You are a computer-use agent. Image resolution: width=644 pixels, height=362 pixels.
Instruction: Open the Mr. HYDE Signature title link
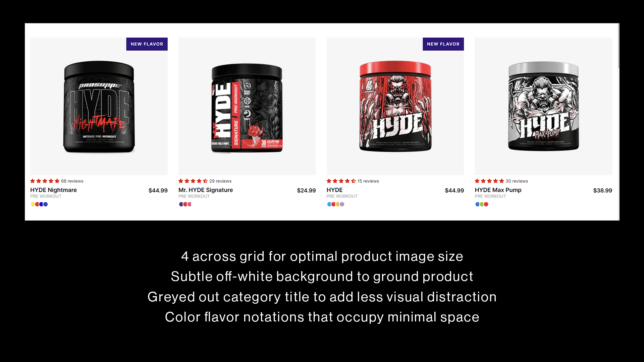206,190
